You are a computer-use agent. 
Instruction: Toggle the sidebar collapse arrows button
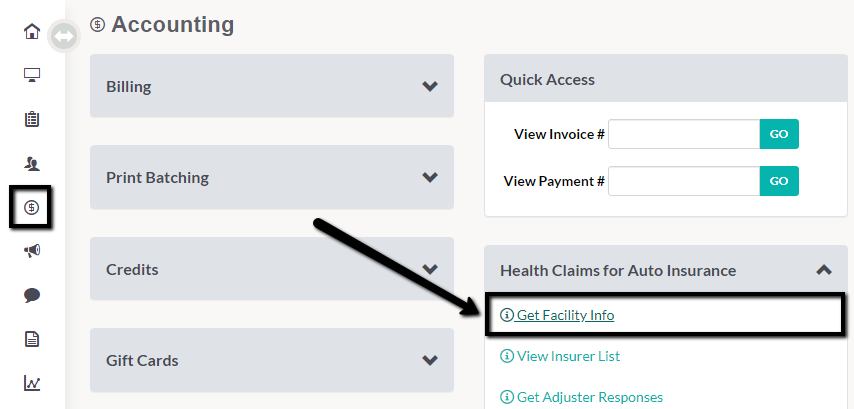point(64,36)
